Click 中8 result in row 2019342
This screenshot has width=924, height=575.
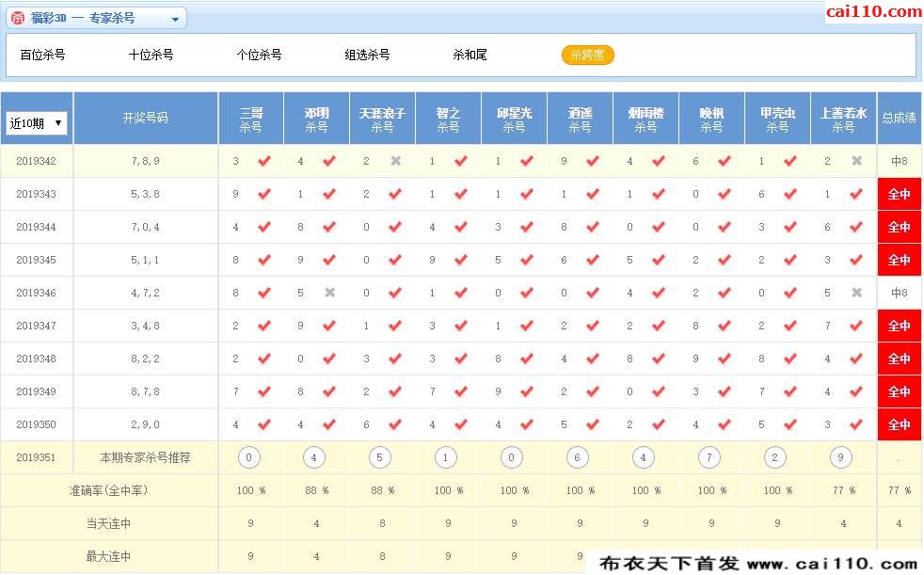click(x=900, y=161)
